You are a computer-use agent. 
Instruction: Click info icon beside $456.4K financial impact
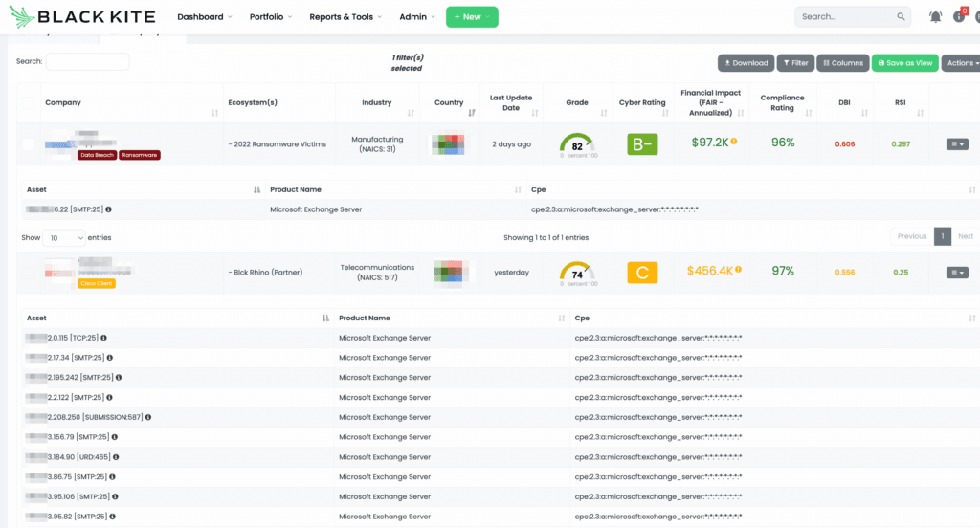point(738,270)
